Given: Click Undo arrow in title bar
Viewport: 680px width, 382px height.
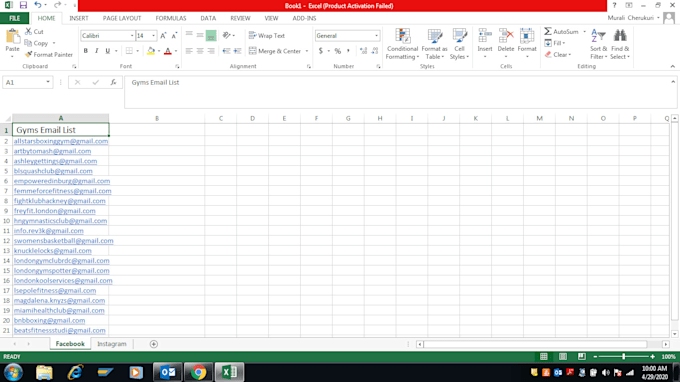Looking at the screenshot, I should (38, 5).
